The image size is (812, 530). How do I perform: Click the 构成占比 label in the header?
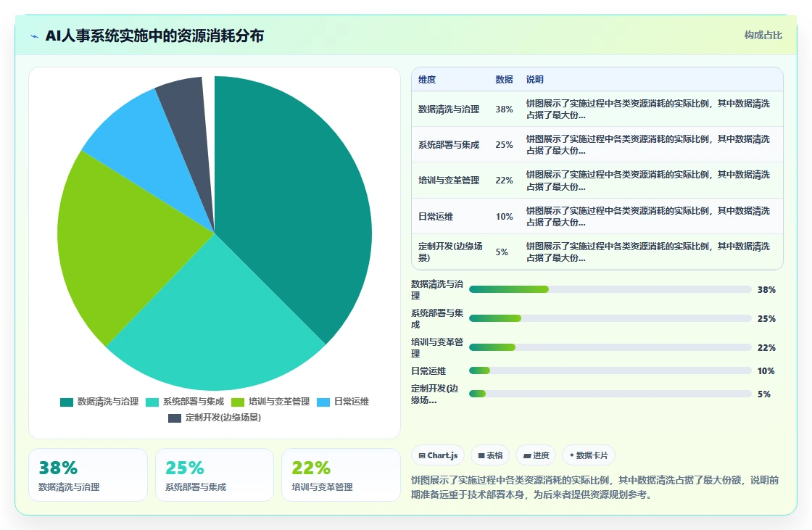point(763,36)
